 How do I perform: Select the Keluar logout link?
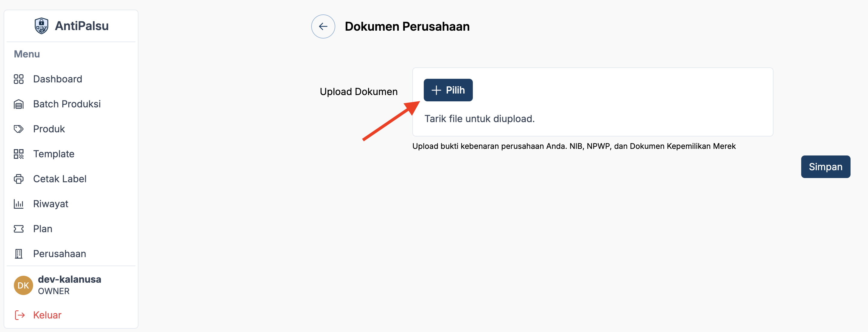[47, 315]
